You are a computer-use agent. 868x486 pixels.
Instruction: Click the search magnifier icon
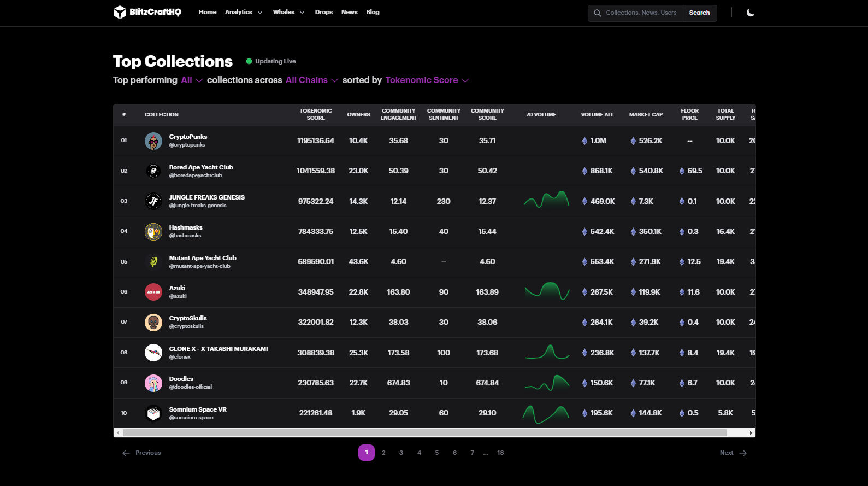[597, 13]
